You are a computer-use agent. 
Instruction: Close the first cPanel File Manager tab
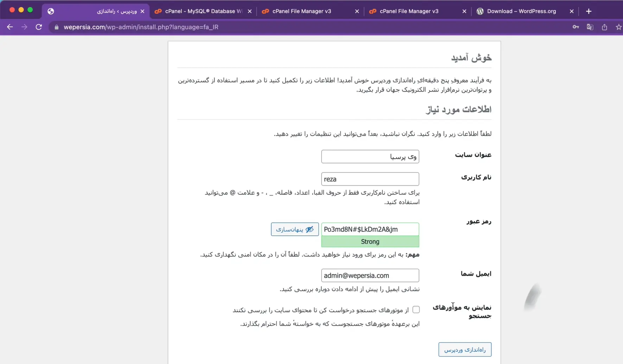[357, 11]
